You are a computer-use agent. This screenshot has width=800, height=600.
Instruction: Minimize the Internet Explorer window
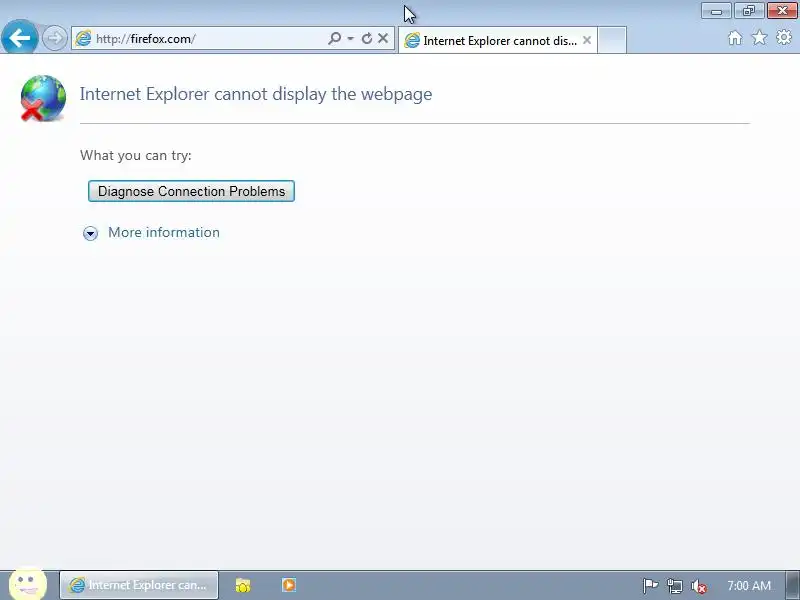716,11
